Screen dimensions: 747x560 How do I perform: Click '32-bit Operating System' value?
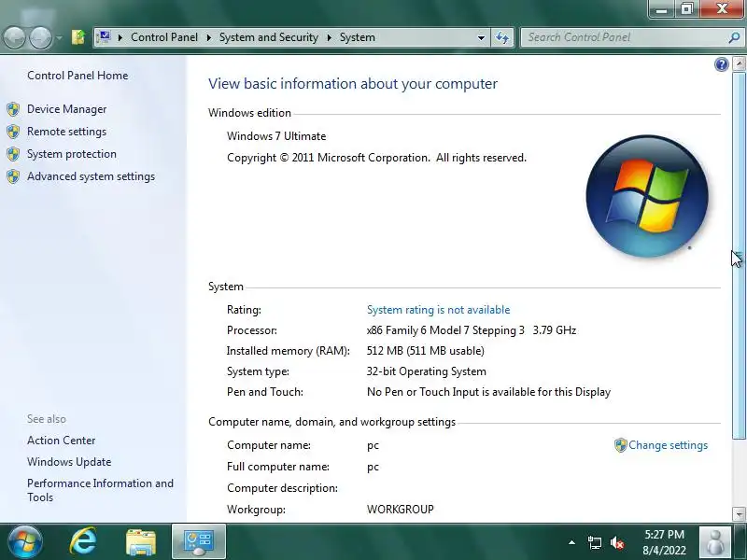click(x=427, y=371)
